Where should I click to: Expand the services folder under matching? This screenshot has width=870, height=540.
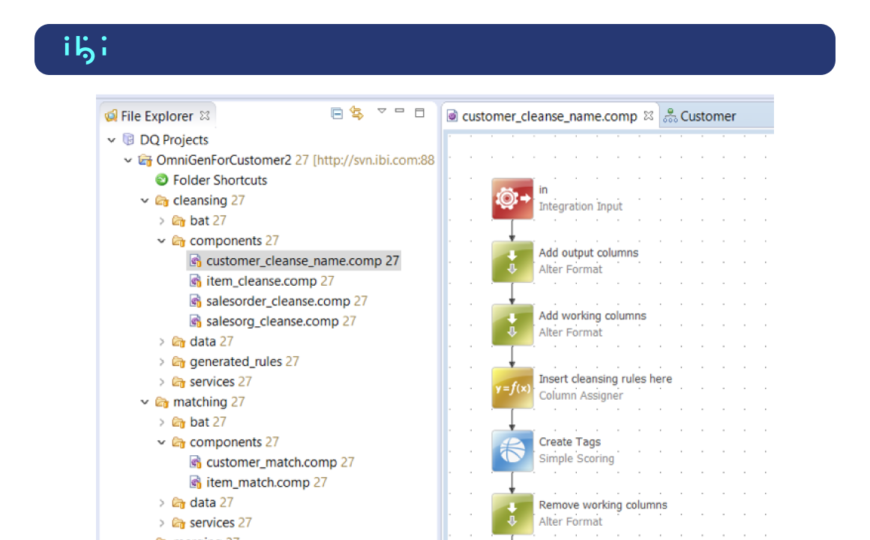tap(161, 523)
